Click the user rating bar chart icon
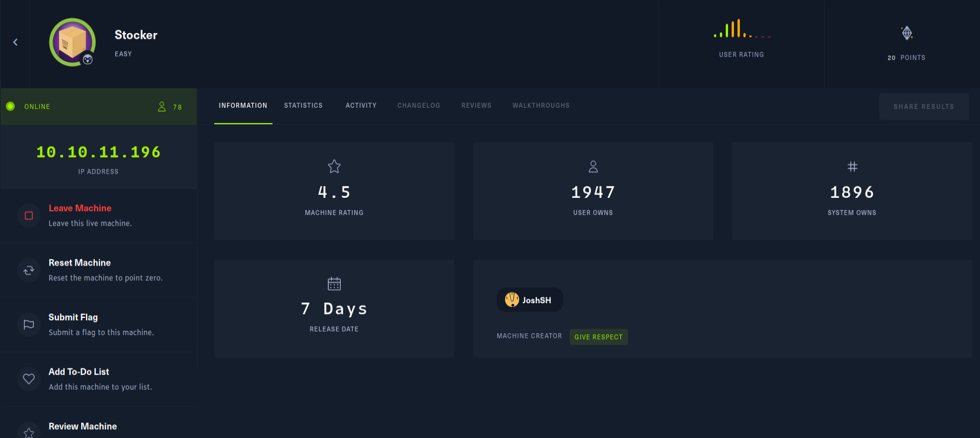Screen dimensions: 980x438 [742, 29]
